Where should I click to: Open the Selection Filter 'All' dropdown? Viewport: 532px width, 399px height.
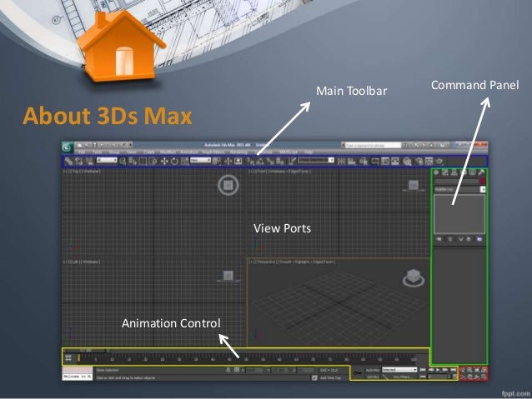click(x=107, y=160)
